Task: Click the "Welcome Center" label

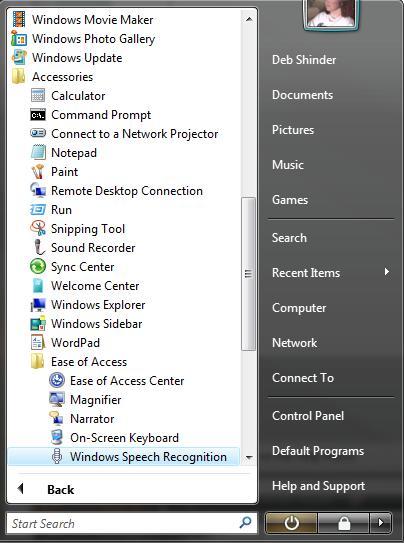Action: click(95, 286)
